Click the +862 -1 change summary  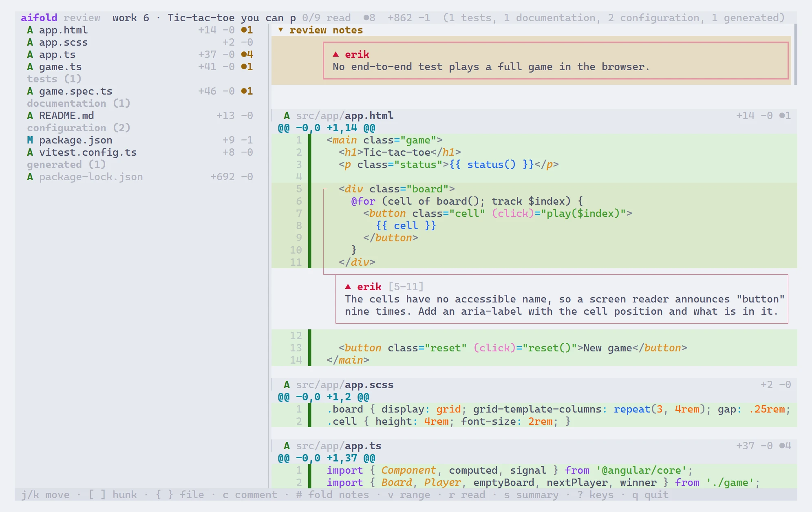(x=409, y=18)
